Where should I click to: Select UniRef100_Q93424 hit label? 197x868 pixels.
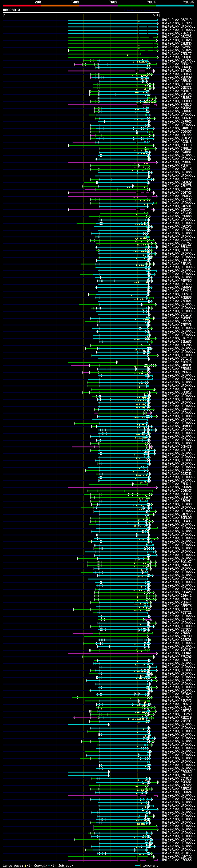tap(177, 240)
